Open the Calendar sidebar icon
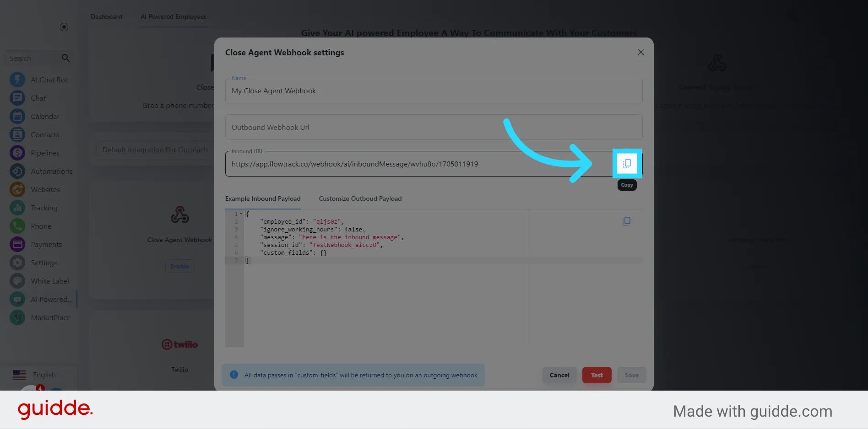This screenshot has width=868, height=429. pos(17,116)
